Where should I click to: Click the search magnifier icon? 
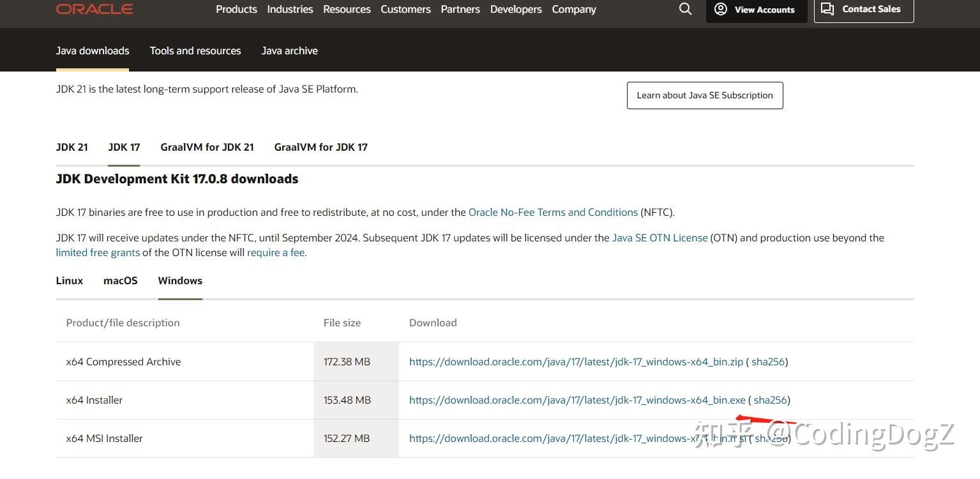point(685,9)
